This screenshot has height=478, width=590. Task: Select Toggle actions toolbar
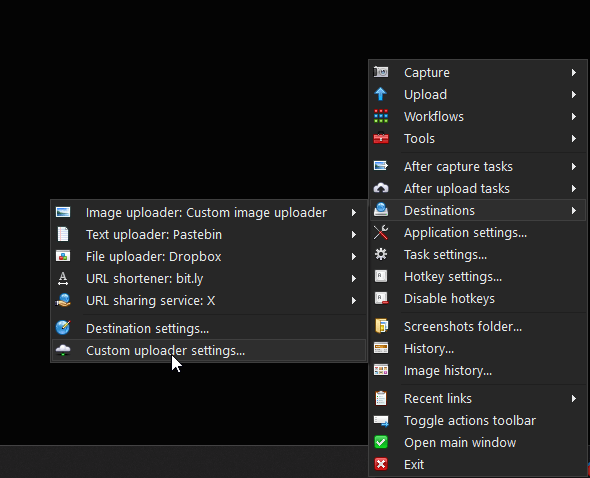point(478,420)
